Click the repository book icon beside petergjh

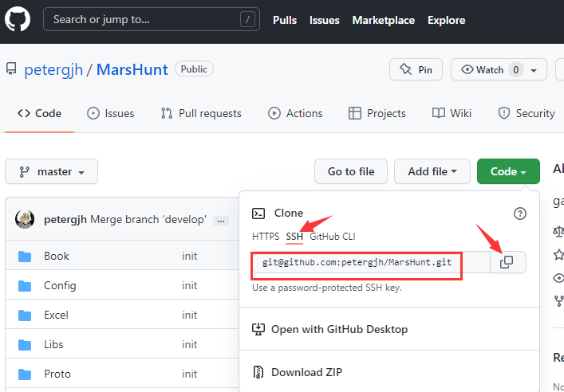tap(11, 69)
